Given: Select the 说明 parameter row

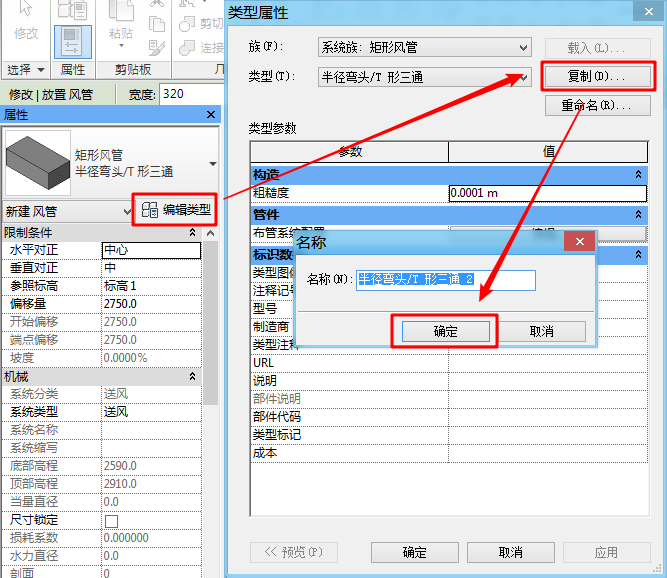Looking at the screenshot, I should coord(449,381).
